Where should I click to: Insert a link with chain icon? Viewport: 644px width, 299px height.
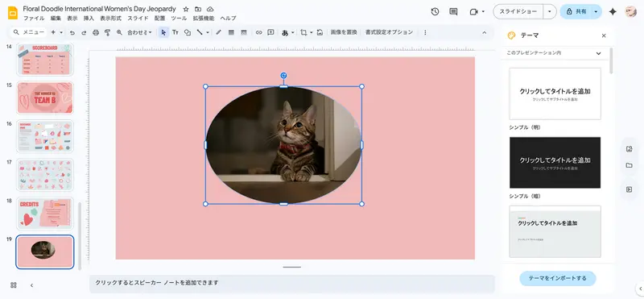pos(258,32)
